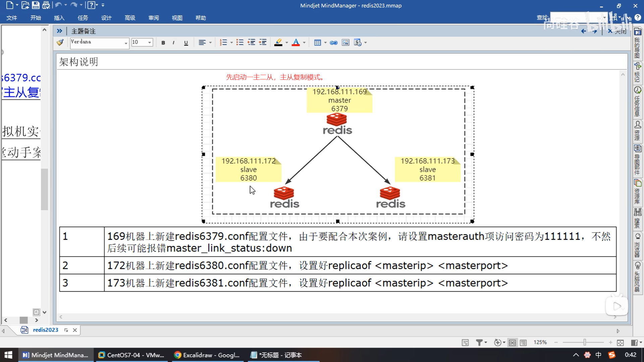Click the numbered list icon
Screen dimensions: 644x362
[223, 43]
